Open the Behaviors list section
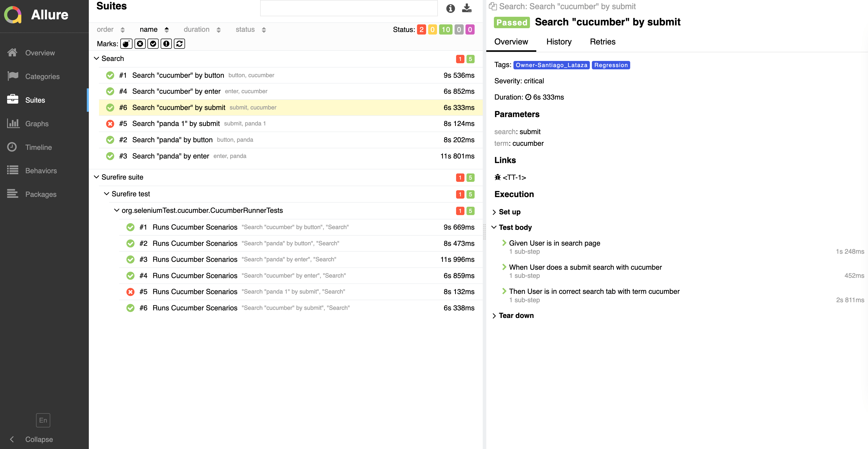This screenshot has width=868, height=449. [41, 171]
